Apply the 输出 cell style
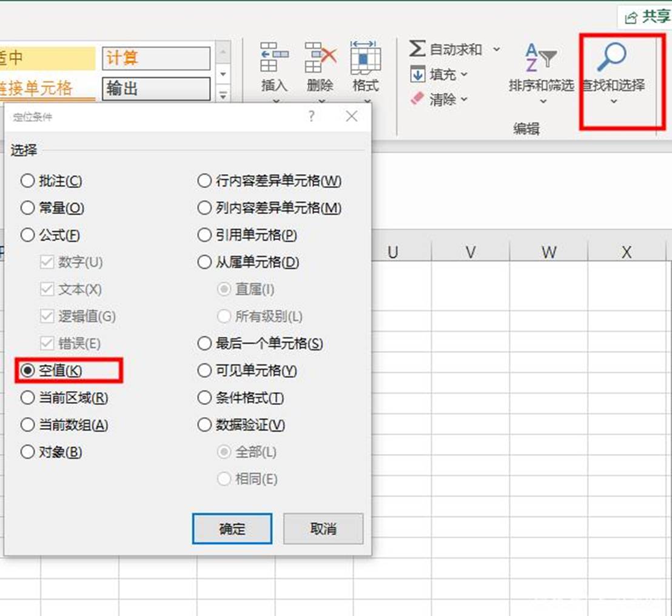Viewport: 672px width, 616px height. 156,89
